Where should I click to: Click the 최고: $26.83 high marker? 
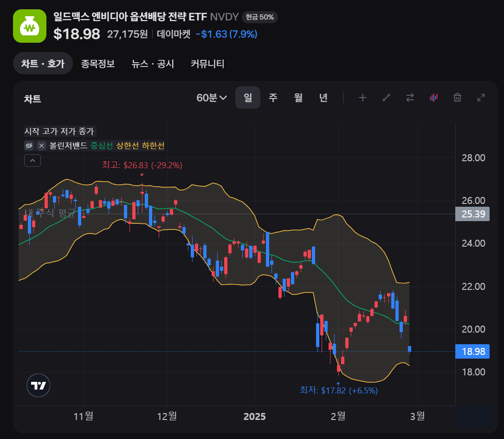coord(142,165)
